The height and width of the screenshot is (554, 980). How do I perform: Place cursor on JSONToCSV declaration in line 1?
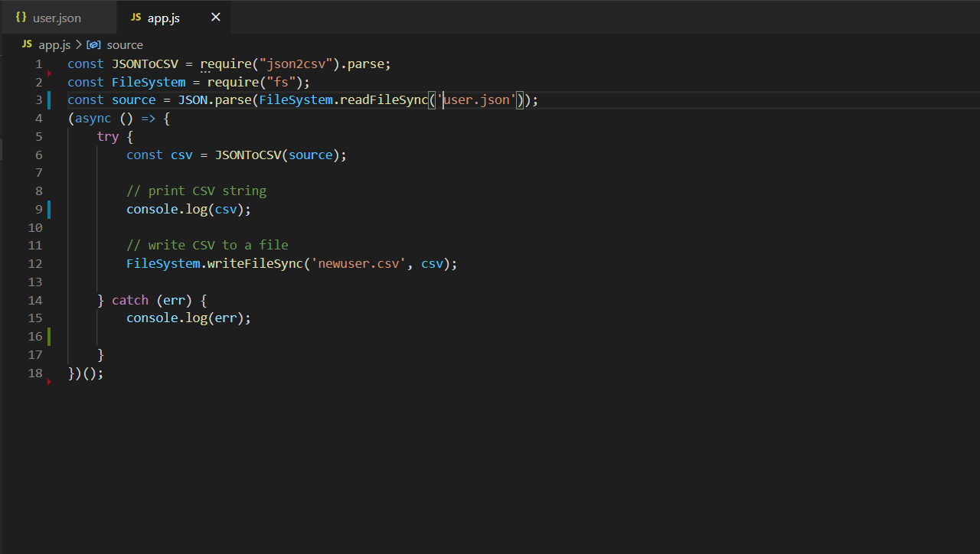coord(145,64)
